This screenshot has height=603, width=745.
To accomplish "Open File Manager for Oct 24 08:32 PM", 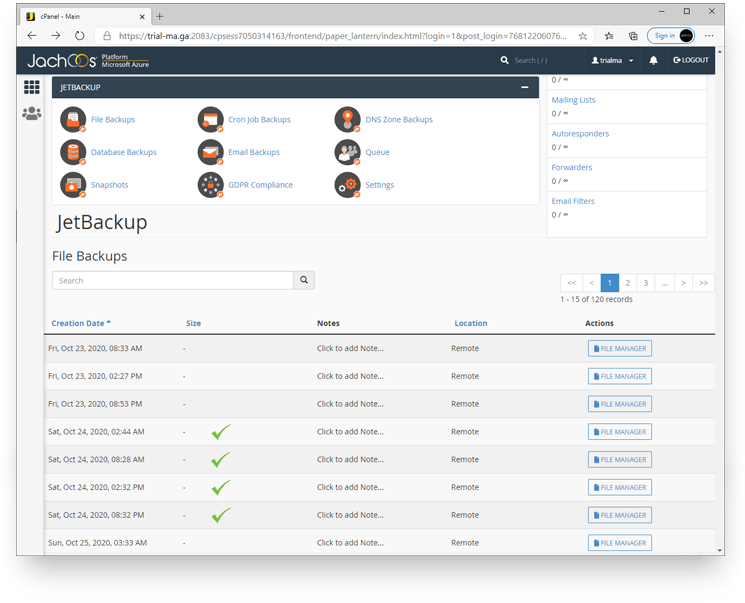I will click(620, 515).
